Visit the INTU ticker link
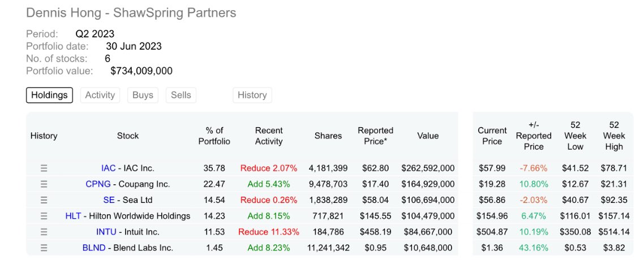This screenshot has width=644, height=260. click(x=106, y=232)
